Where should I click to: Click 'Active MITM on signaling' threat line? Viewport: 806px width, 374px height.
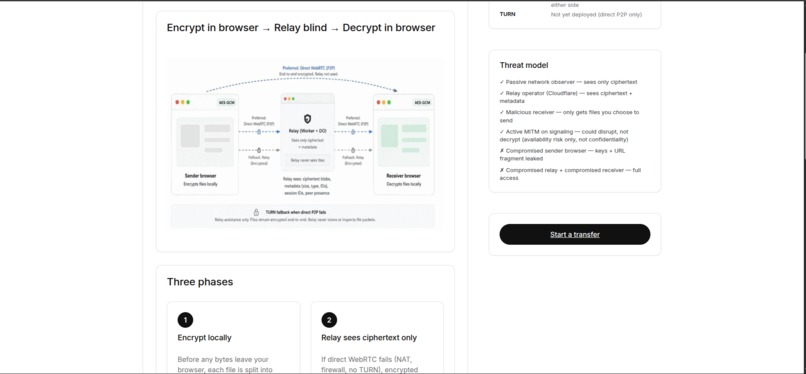tap(564, 135)
